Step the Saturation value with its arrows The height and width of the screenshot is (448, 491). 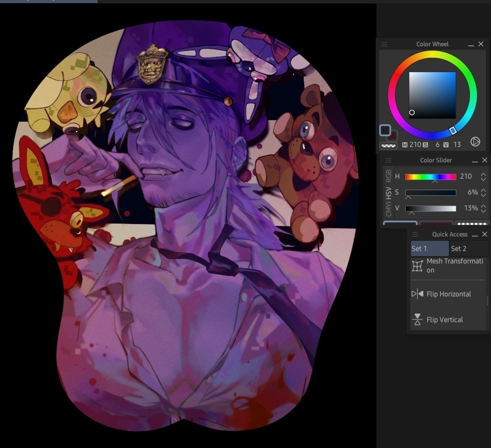point(483,193)
